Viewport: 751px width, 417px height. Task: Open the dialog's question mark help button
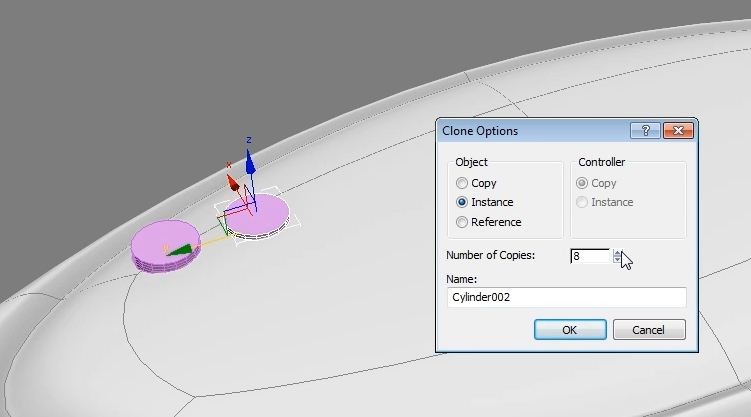pyautogui.click(x=645, y=130)
